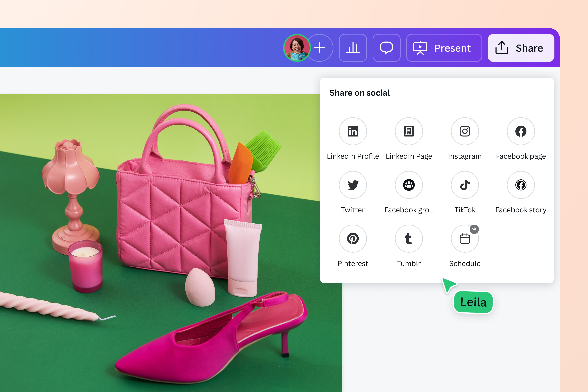Screen dimensions: 588x392
Task: Pick the Facebook story icon
Action: point(521,185)
